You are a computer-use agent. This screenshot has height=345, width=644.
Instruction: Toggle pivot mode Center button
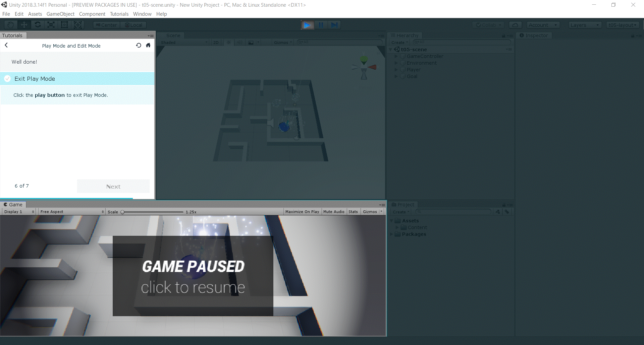106,25
